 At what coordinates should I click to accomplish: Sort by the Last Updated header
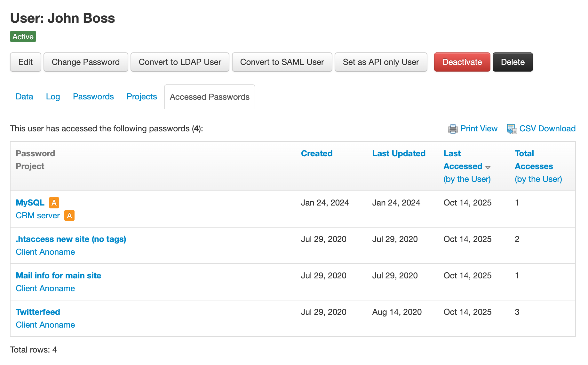pyautogui.click(x=399, y=153)
